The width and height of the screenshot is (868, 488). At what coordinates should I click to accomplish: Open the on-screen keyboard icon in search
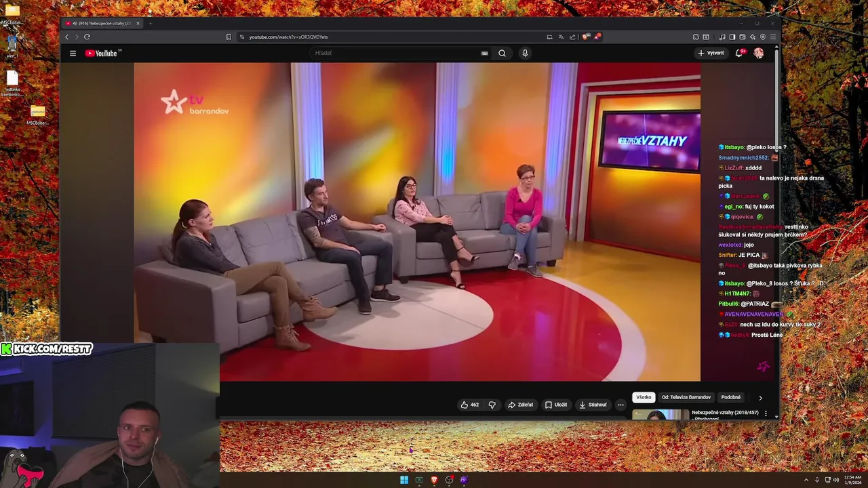coord(484,53)
